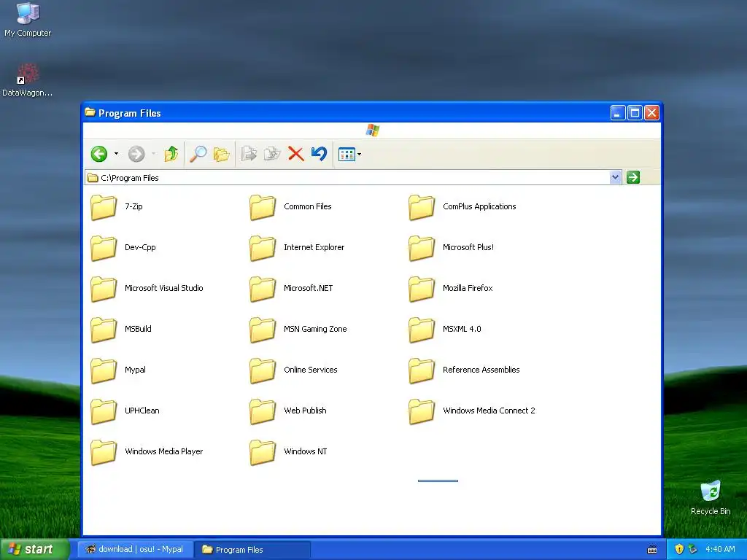Select the Windows NT folder
This screenshot has height=560, width=747.
(288, 452)
